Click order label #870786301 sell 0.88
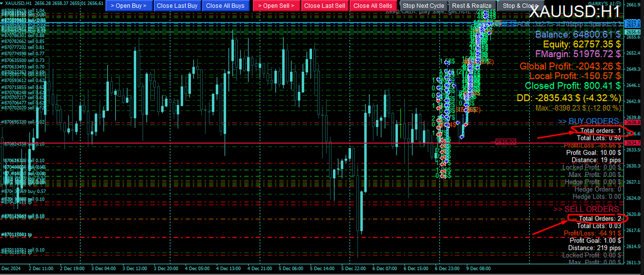644x275 pixels. [23, 35]
